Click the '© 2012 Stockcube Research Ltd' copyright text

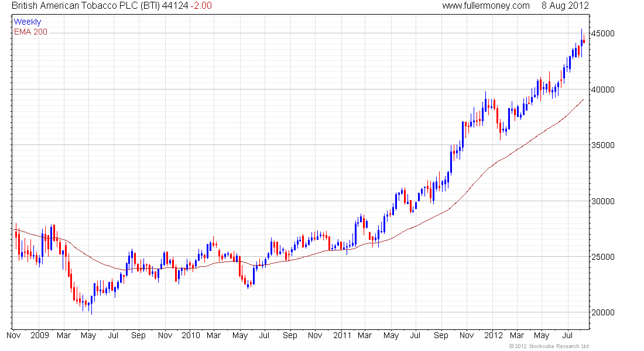(549, 346)
